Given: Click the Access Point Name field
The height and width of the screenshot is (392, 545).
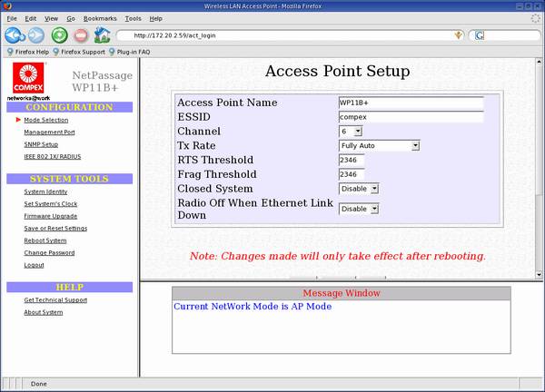Looking at the screenshot, I should (411, 103).
